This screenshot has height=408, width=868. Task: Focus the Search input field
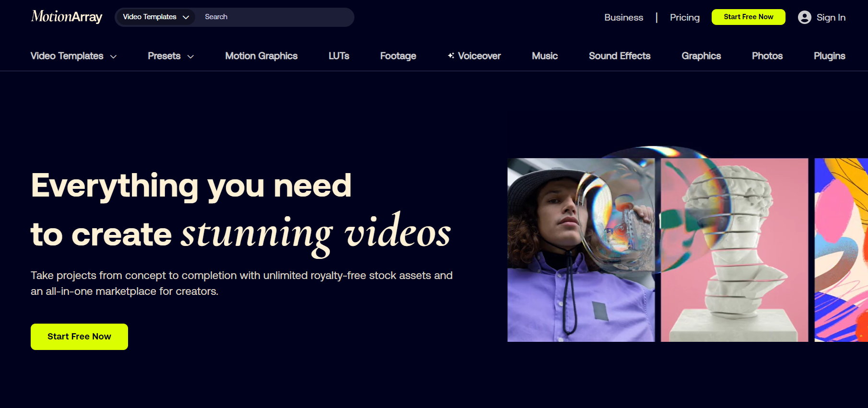tap(276, 17)
